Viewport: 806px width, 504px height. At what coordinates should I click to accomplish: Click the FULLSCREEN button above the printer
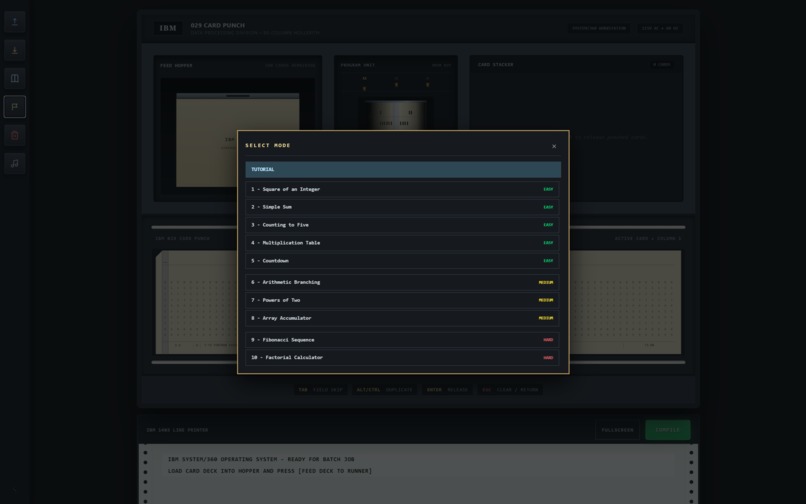(617, 430)
